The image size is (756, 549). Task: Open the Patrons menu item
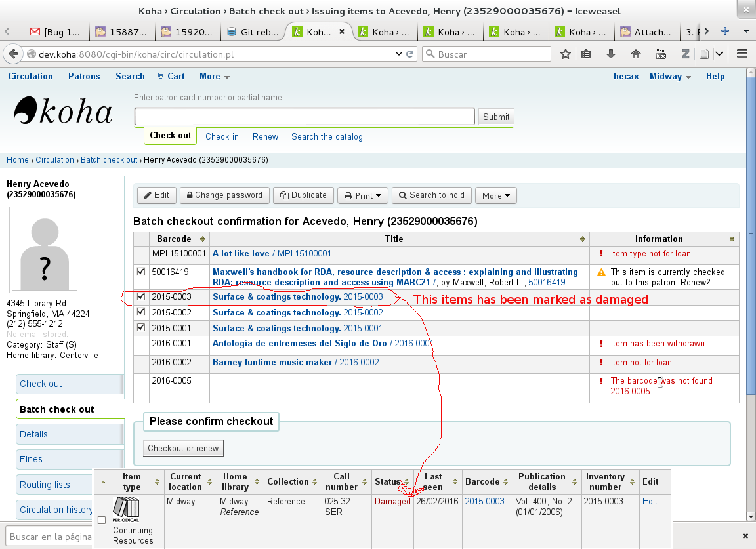coord(84,77)
